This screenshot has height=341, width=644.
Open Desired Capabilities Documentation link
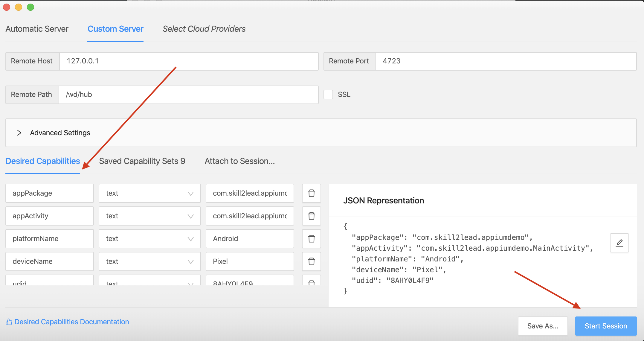[72, 322]
